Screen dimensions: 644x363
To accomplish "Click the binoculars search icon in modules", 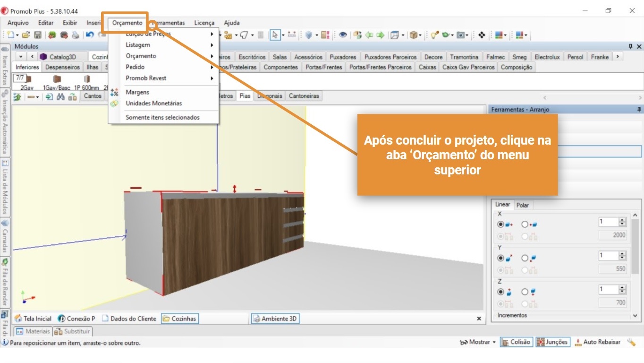I will pos(60,96).
